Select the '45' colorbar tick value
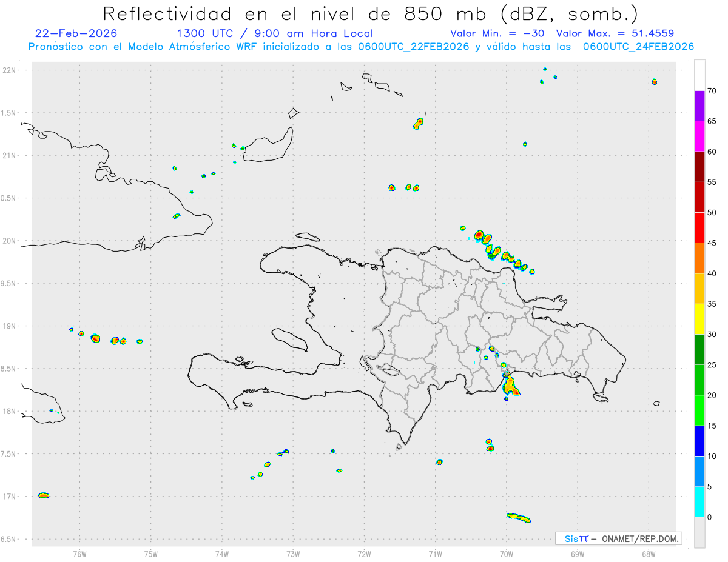The image size is (728, 562). click(x=712, y=243)
